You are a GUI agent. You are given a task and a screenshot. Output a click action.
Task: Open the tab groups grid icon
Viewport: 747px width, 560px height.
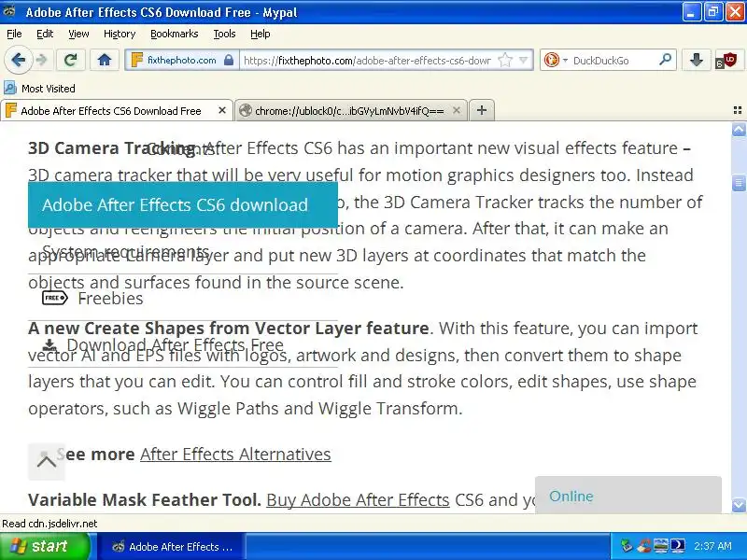click(x=737, y=110)
